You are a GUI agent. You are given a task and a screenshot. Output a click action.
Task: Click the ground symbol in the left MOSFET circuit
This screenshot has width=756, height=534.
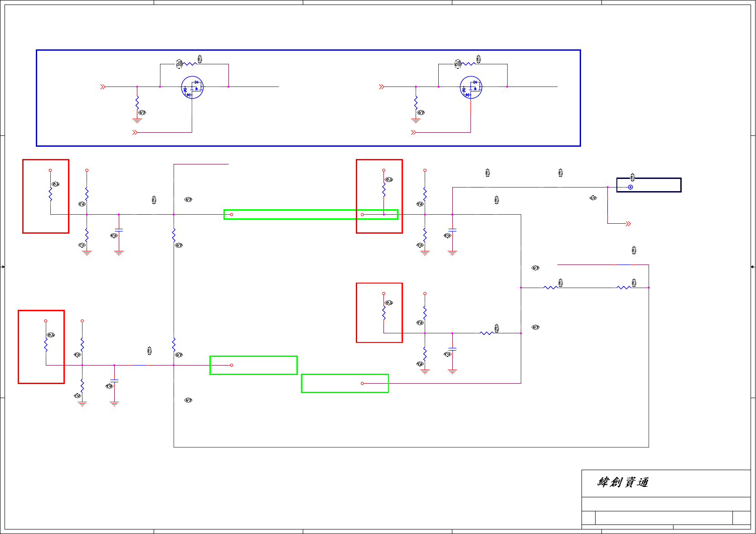point(137,120)
